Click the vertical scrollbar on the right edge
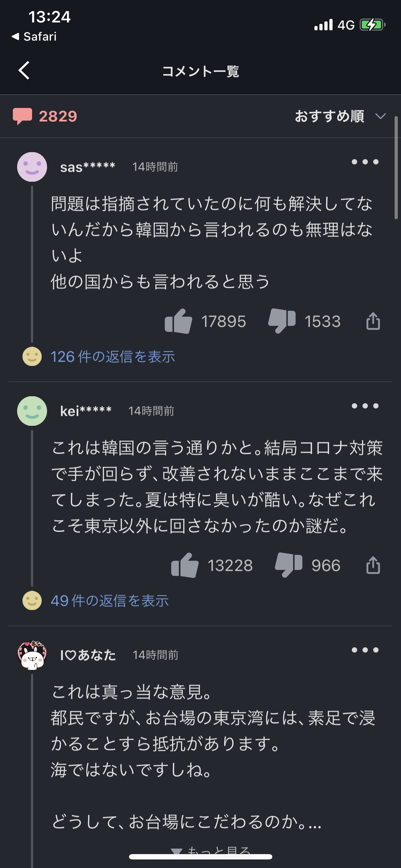 coord(396,167)
